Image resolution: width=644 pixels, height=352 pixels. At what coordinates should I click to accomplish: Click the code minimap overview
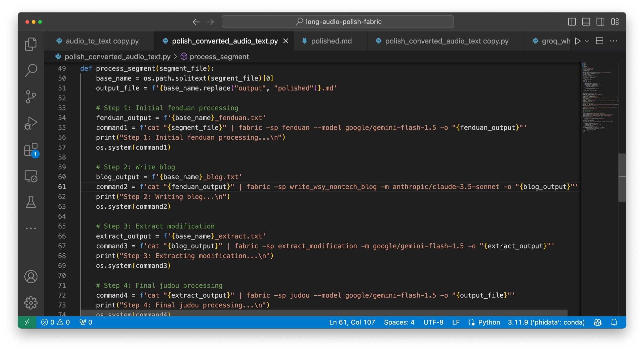point(600,97)
